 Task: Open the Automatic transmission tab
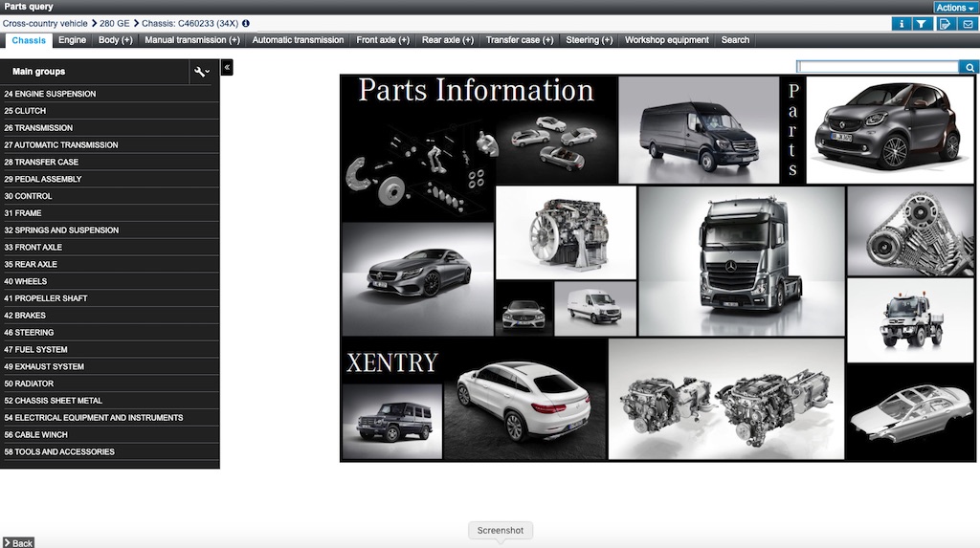pyautogui.click(x=298, y=40)
